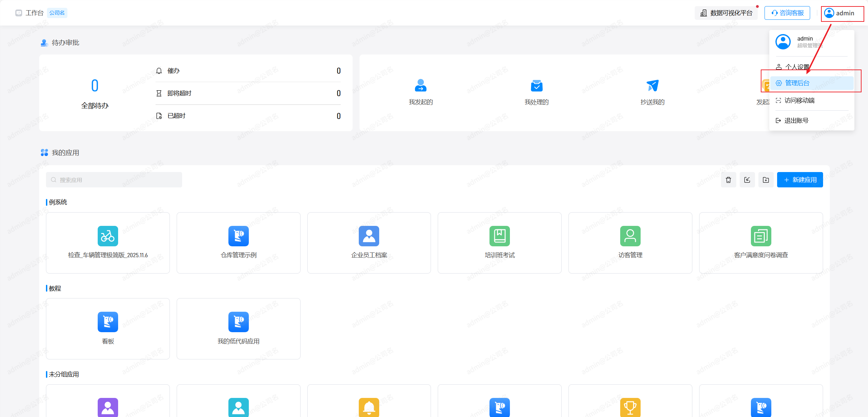Choose 访问移动端 menu entry
The width and height of the screenshot is (868, 417).
point(799,101)
